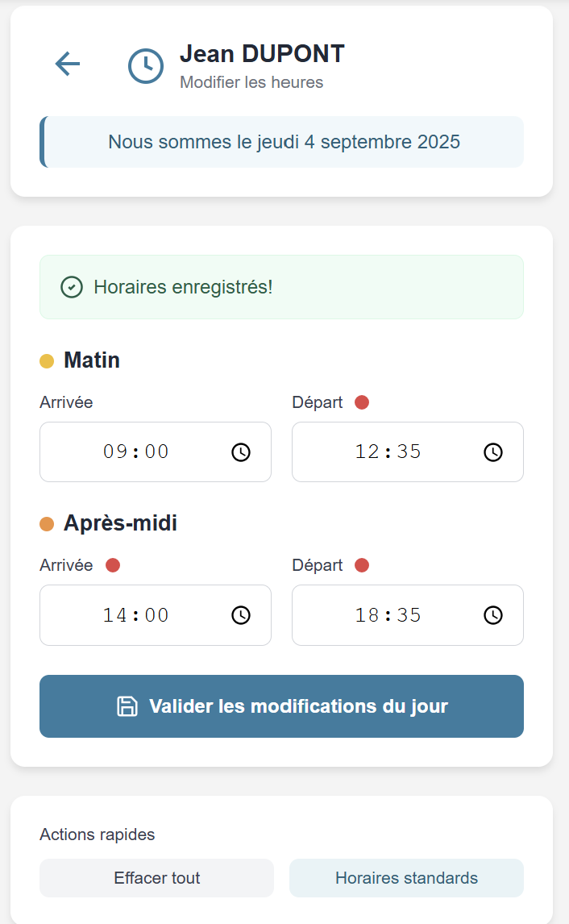This screenshot has height=924, width=569.
Task: Click the date banner showing jeudi 4 septembre 2025
Action: (x=281, y=141)
